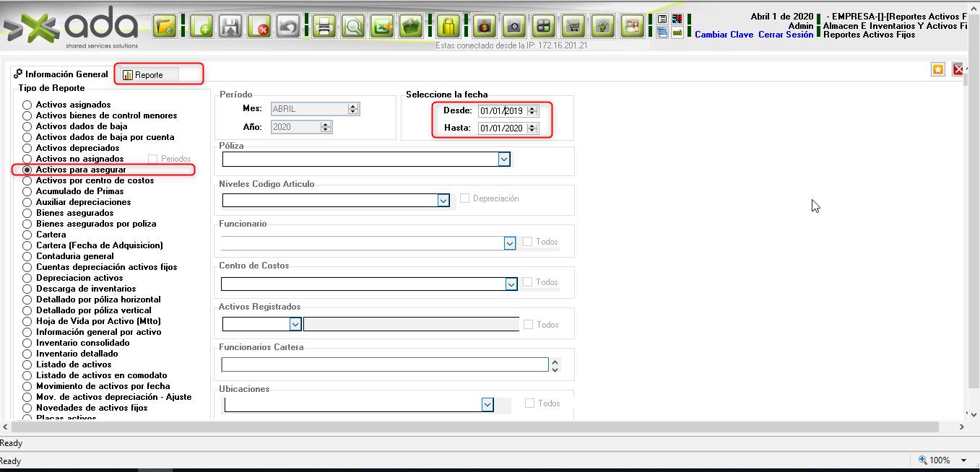Click the yellow star favorite icon

tap(938, 69)
